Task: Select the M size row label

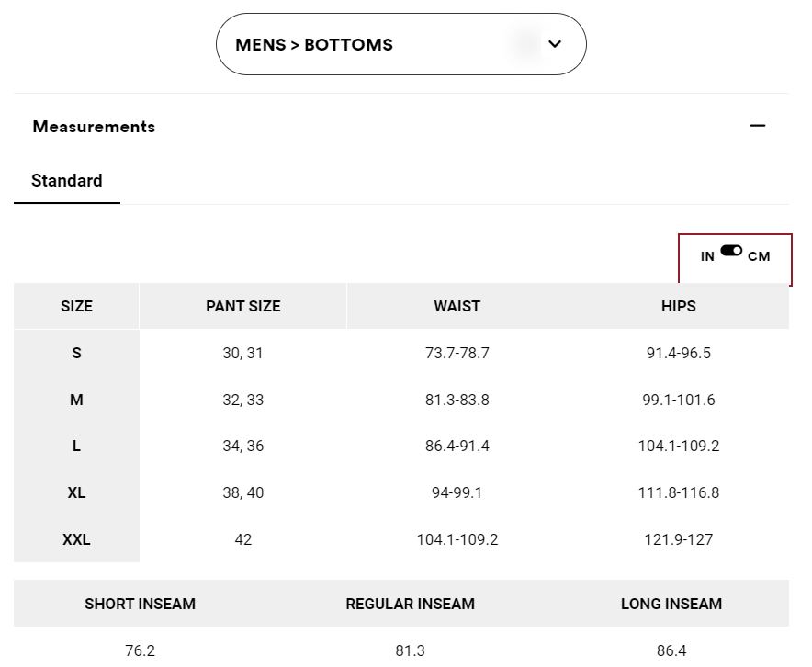Action: (76, 400)
